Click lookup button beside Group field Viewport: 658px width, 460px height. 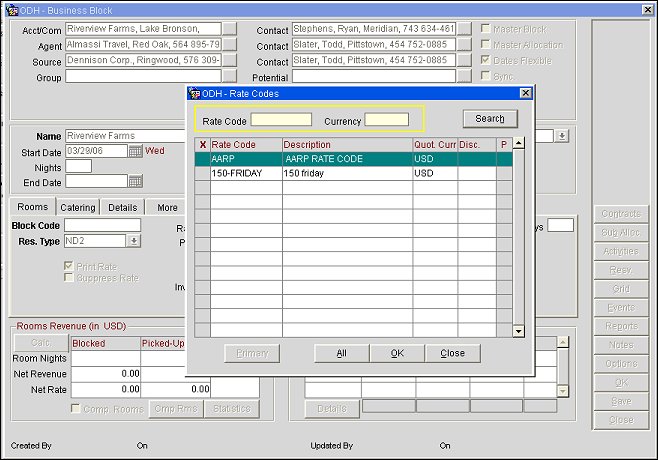point(230,77)
